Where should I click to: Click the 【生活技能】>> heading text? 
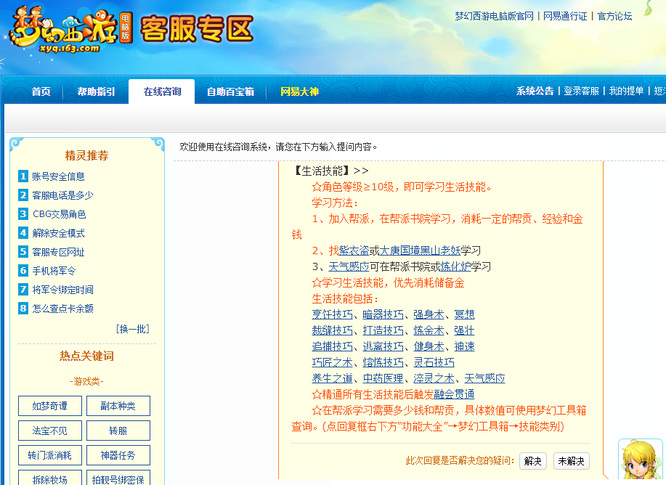[330, 171]
